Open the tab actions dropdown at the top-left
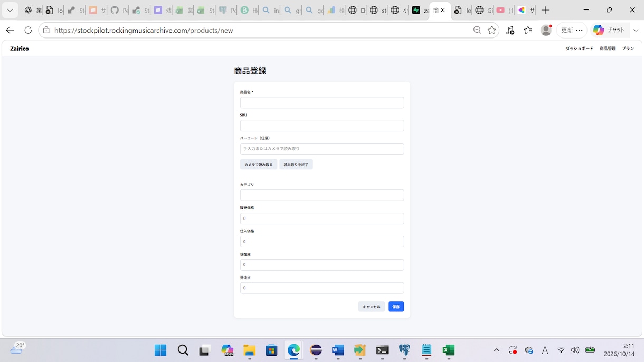 (10, 10)
